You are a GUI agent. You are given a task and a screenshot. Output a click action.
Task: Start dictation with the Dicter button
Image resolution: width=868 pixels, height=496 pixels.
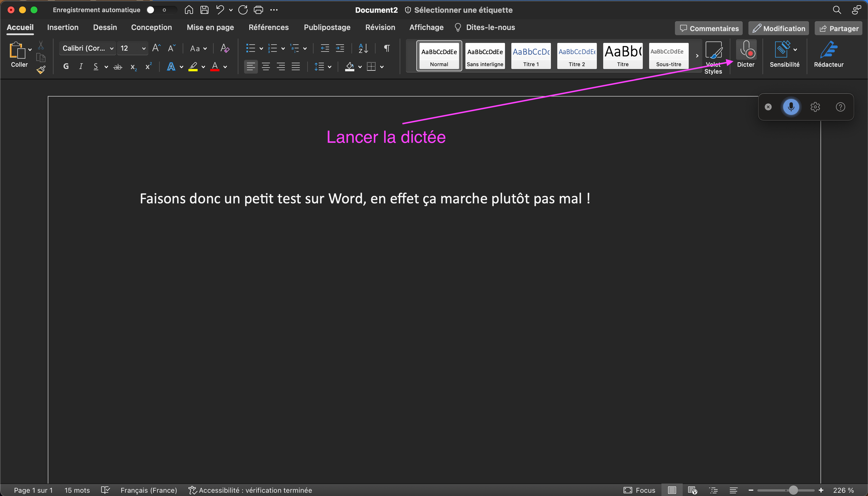(x=746, y=54)
